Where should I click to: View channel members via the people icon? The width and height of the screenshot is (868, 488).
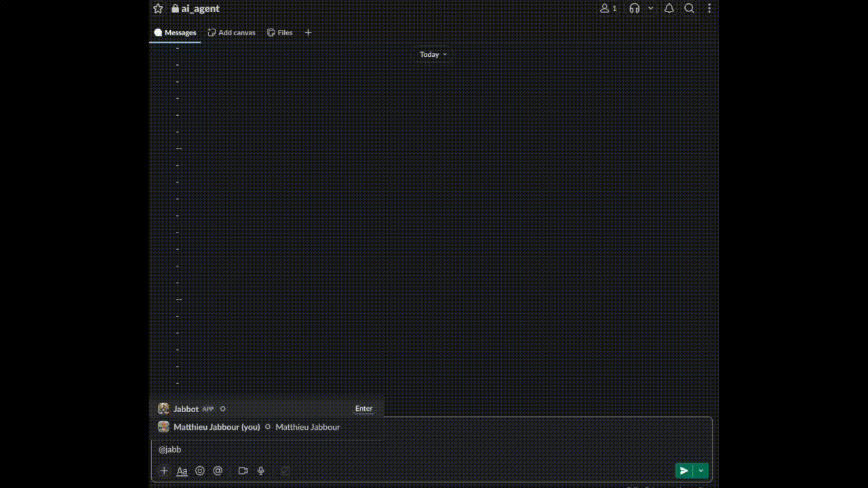click(606, 8)
